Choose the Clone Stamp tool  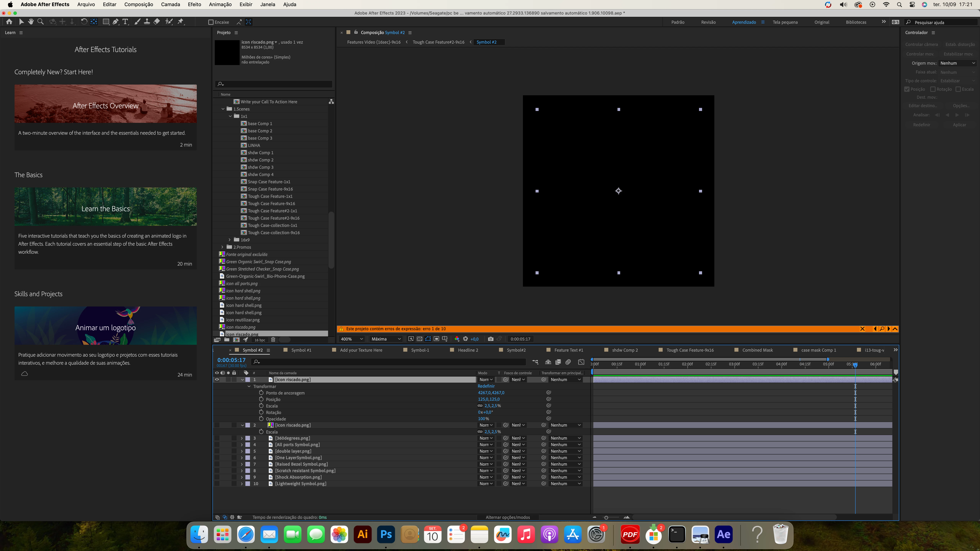147,22
